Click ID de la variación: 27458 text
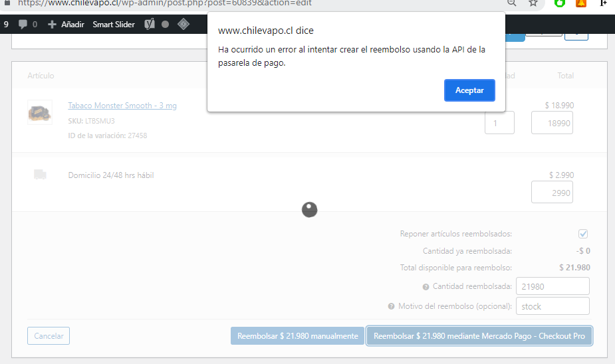This screenshot has width=615, height=364. point(108,136)
